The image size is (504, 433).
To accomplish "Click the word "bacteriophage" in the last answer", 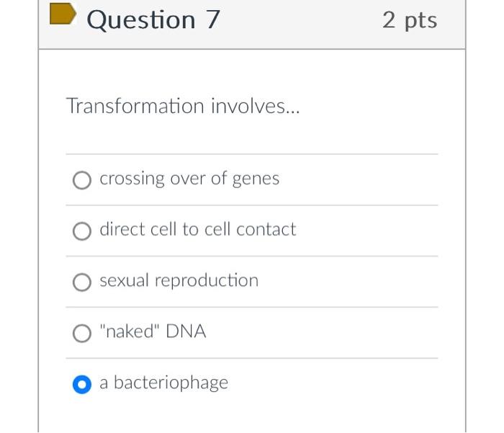I will point(171,383).
